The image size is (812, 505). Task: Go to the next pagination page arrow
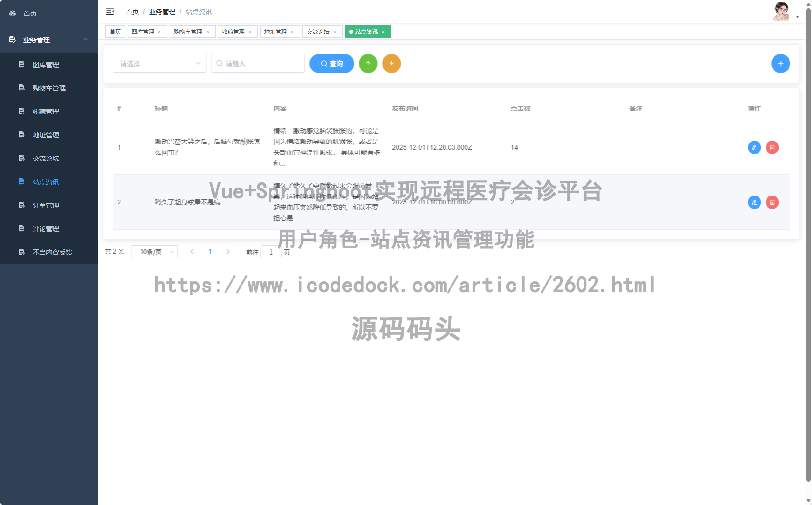pos(228,251)
